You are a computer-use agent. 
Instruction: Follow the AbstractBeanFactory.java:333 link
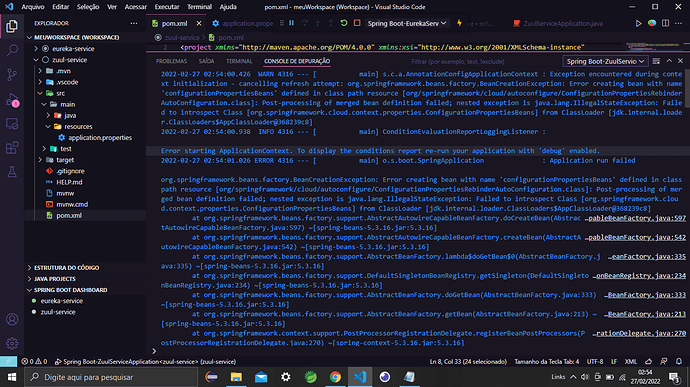click(645, 295)
